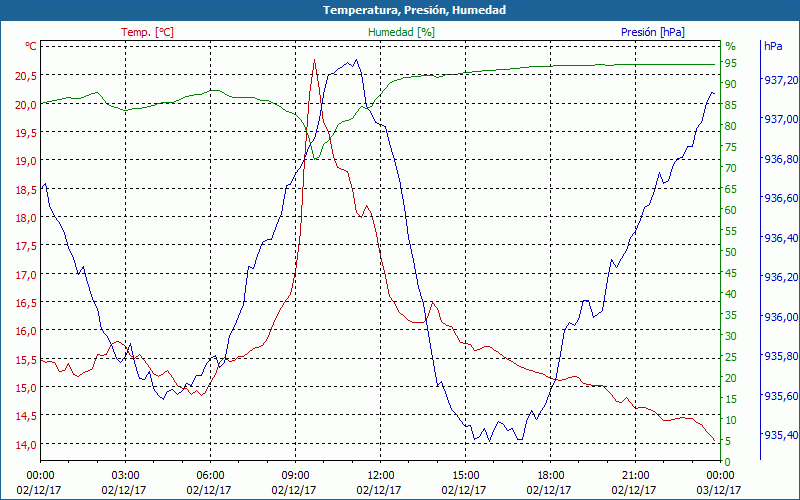This screenshot has height=500, width=800.
Task: Click the 16,5 temperature axis tick
Action: (x=26, y=303)
